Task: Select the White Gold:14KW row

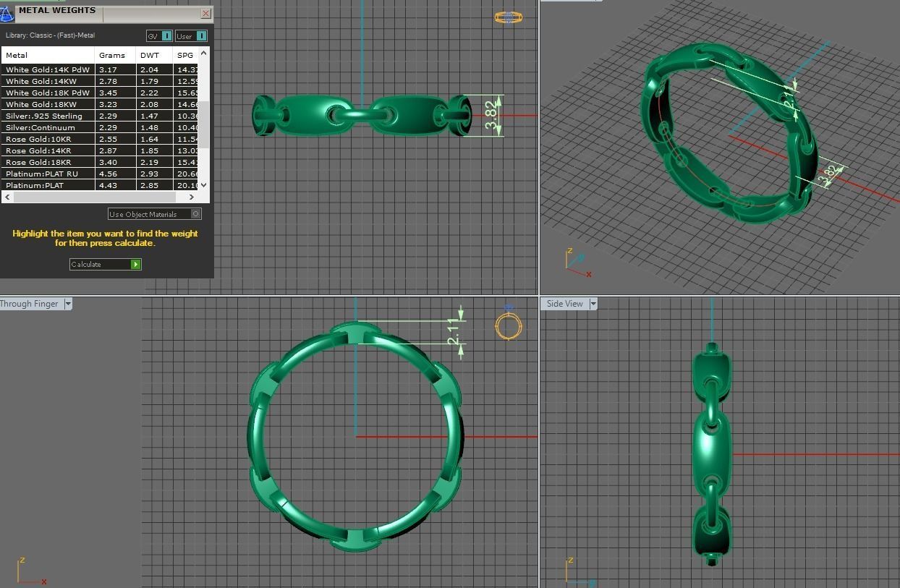Action: (101, 81)
